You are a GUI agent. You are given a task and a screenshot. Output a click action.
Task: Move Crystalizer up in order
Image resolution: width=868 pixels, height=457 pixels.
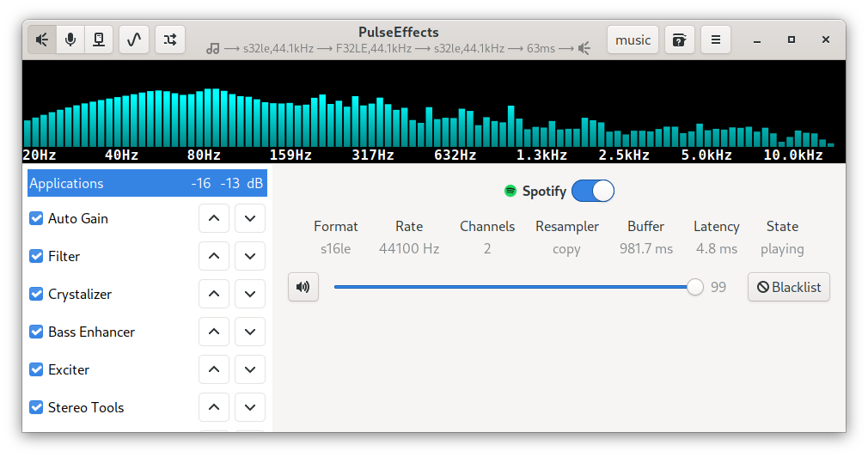click(x=214, y=294)
